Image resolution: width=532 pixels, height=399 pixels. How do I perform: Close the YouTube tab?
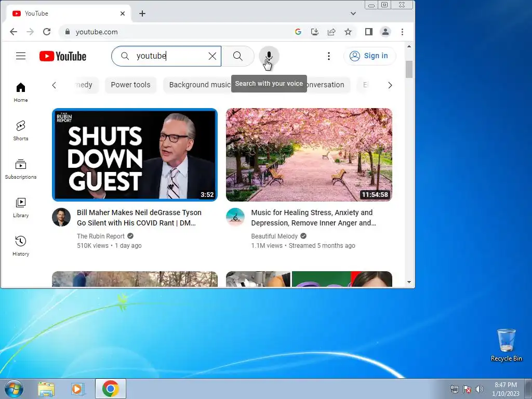coord(123,14)
